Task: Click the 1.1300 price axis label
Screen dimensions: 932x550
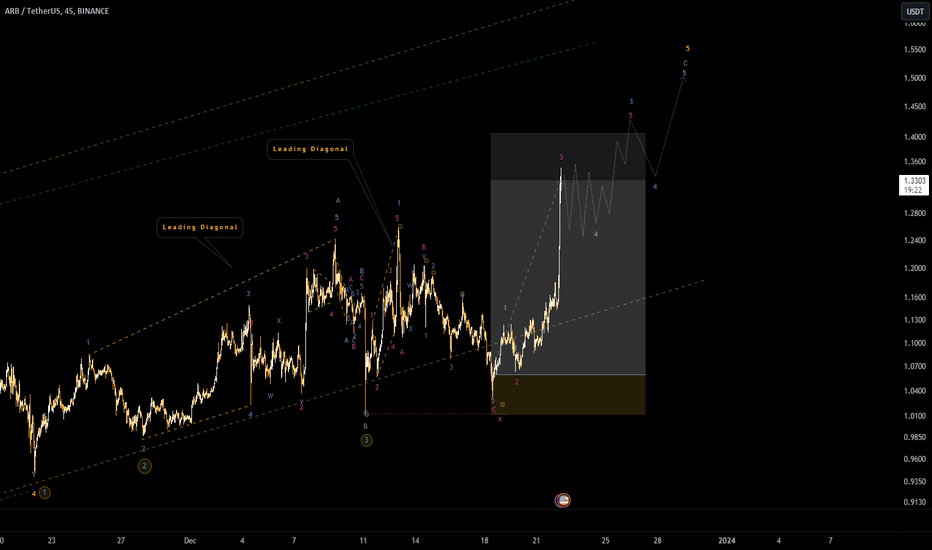Action: (x=915, y=320)
